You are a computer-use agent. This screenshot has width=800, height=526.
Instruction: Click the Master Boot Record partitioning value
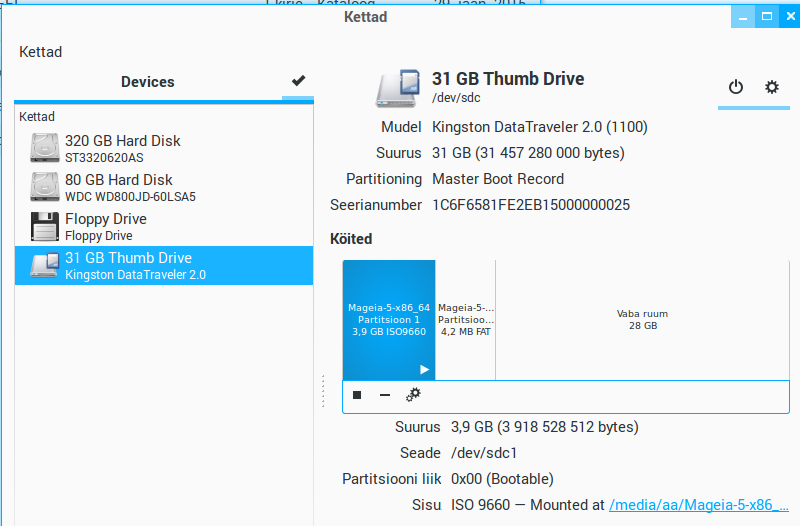[x=498, y=179]
